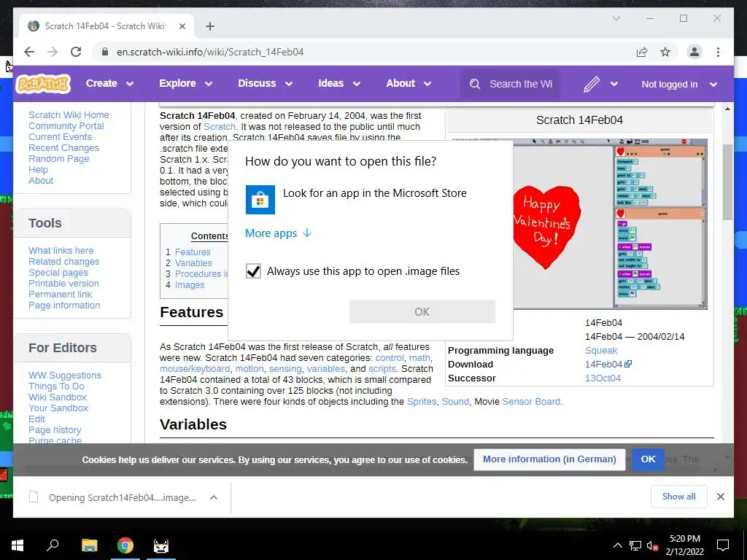This screenshot has height=560, width=747.
Task: Click the dialog OK button
Action: (422, 311)
